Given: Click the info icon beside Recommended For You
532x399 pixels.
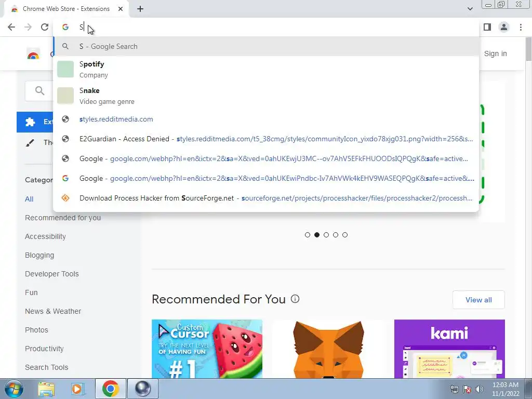Looking at the screenshot, I should [295, 299].
